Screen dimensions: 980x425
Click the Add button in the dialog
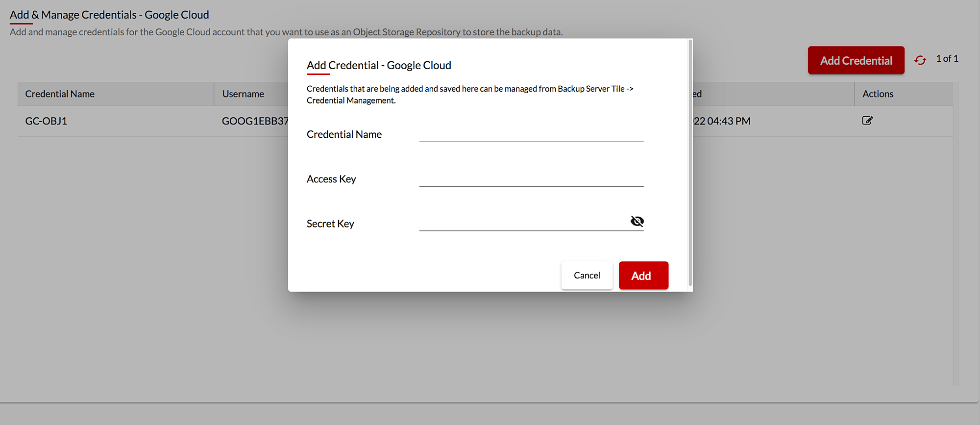tap(643, 275)
